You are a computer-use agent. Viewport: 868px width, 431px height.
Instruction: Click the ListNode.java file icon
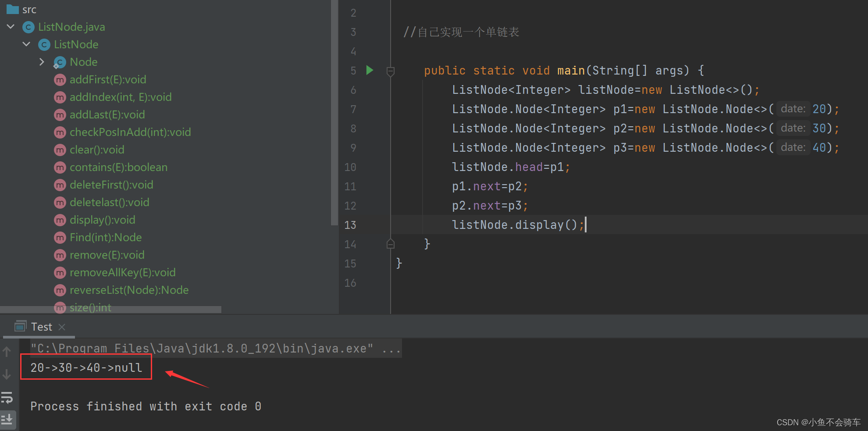[28, 27]
